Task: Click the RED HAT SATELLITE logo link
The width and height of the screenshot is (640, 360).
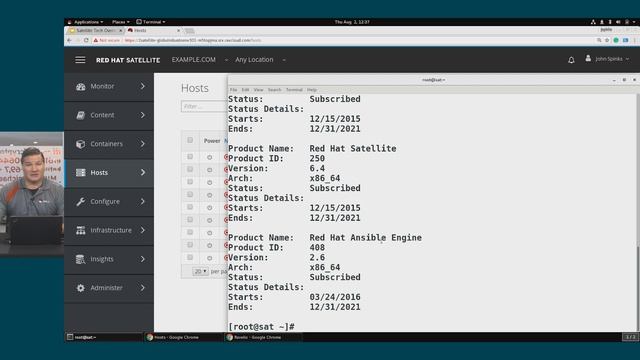Action: click(x=128, y=60)
